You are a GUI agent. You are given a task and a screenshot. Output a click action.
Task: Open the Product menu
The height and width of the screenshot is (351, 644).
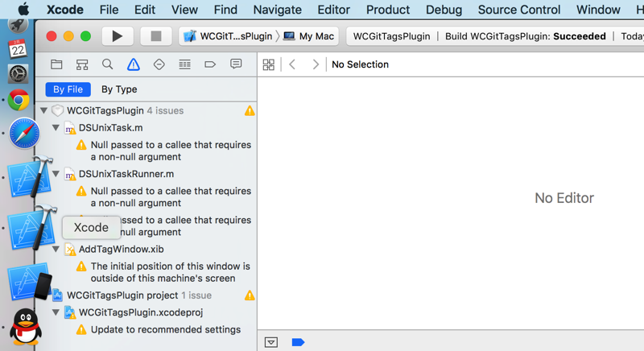[x=388, y=10]
